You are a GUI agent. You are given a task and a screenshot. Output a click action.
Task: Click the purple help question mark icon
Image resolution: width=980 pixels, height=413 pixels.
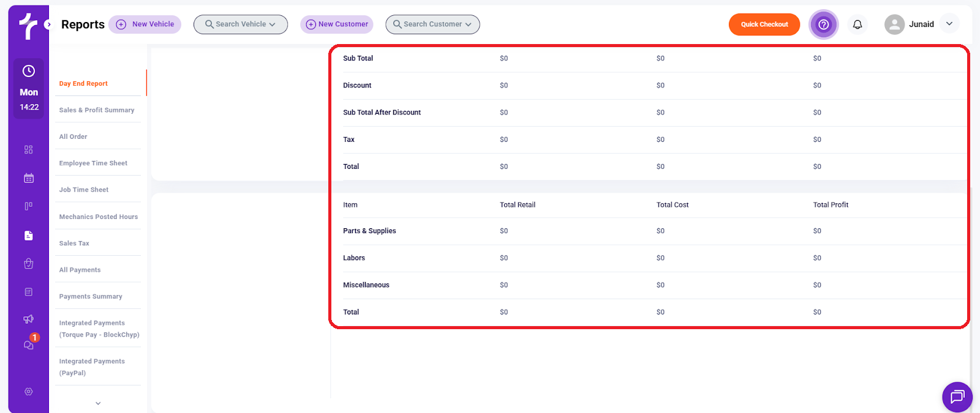[x=823, y=24]
